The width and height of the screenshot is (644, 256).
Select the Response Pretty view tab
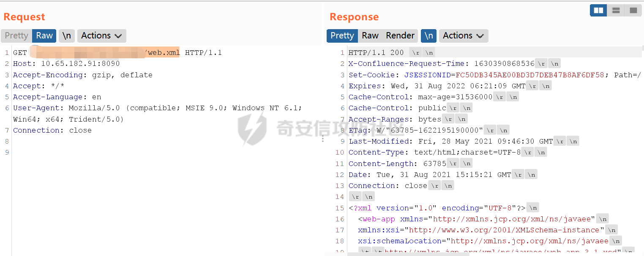pyautogui.click(x=342, y=36)
